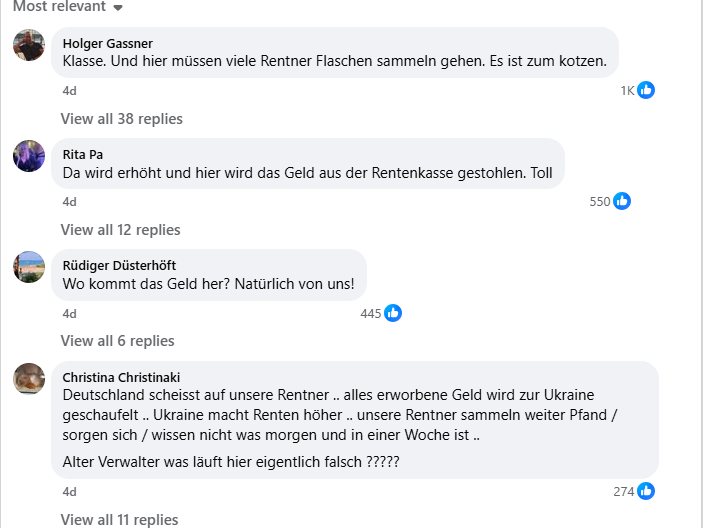Open Christina Christinaki's profile name link
The height and width of the screenshot is (528, 703).
(122, 377)
